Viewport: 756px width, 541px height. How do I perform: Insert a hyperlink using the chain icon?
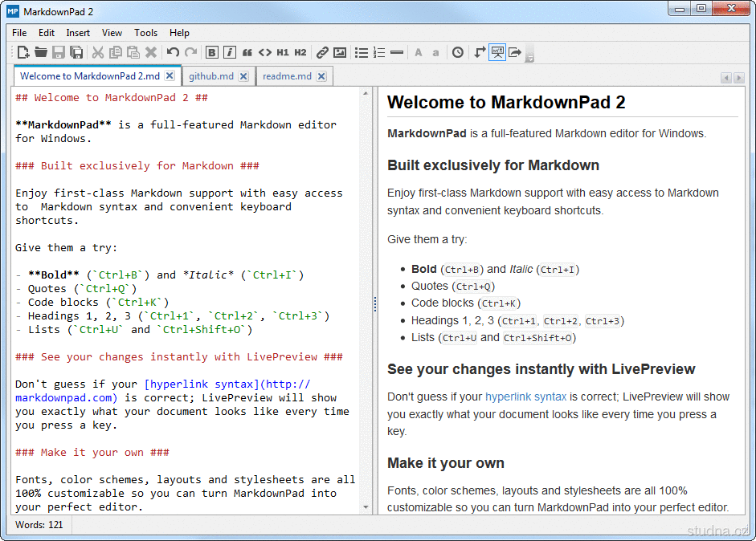322,52
